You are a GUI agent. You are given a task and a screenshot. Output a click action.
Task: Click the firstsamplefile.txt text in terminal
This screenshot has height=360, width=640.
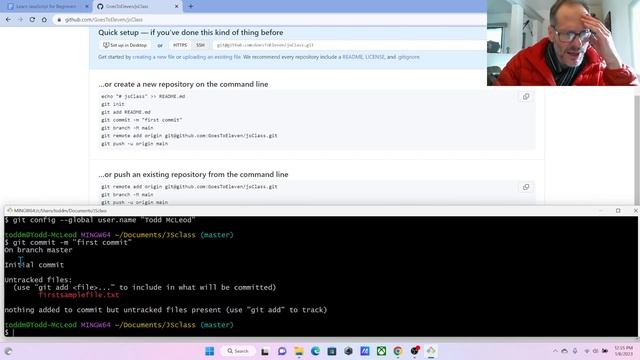point(79,295)
